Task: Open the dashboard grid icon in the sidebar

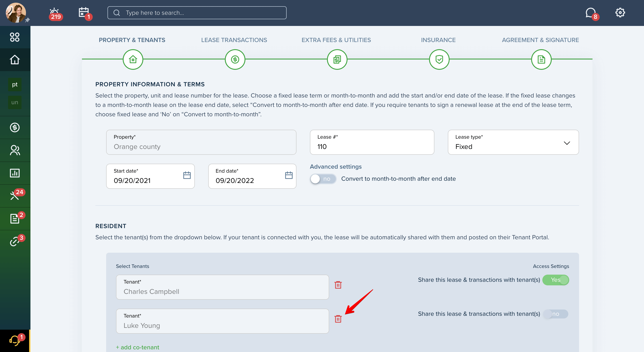Action: (15, 37)
